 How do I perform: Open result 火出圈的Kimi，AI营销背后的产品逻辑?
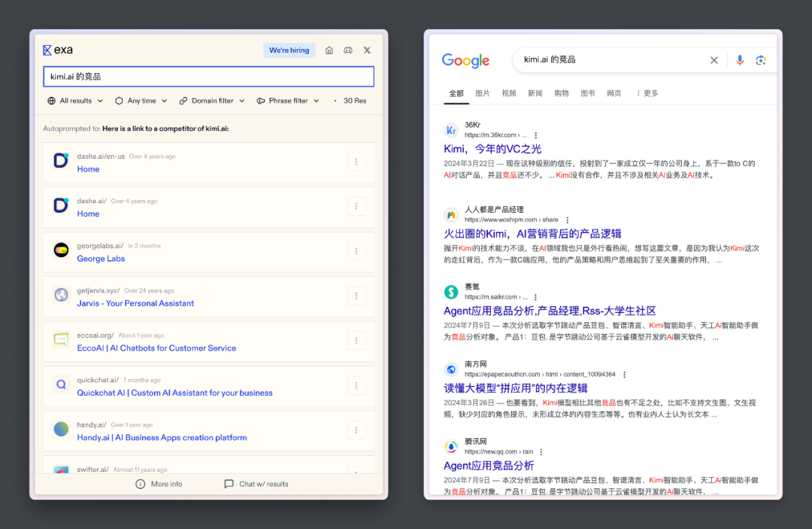(532, 234)
